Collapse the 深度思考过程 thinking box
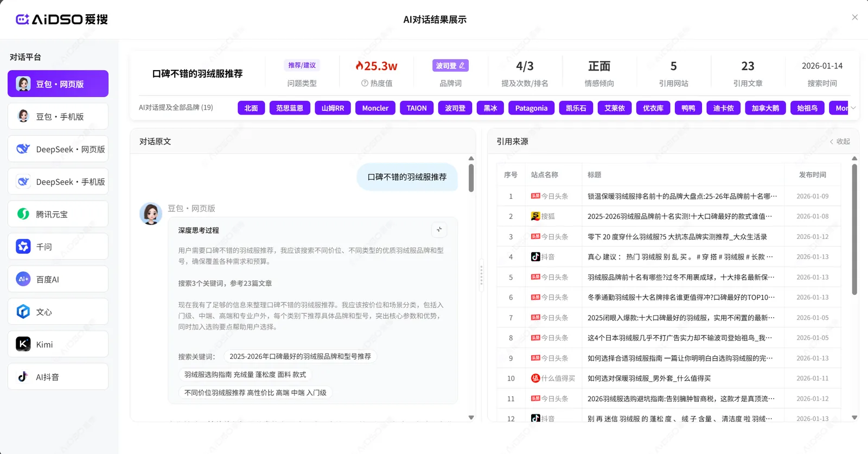The image size is (868, 454). click(439, 230)
